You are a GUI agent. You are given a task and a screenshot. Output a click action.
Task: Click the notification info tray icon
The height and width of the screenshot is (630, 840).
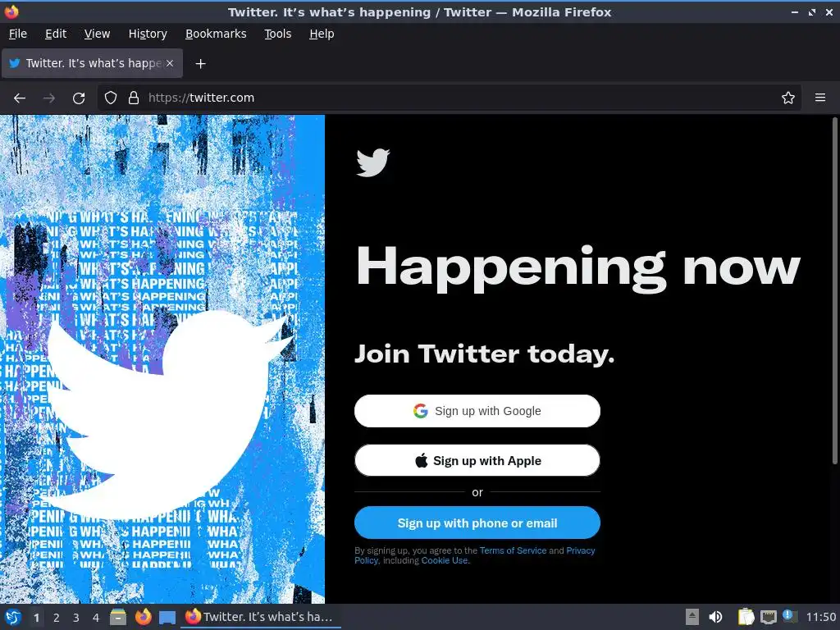click(790, 616)
